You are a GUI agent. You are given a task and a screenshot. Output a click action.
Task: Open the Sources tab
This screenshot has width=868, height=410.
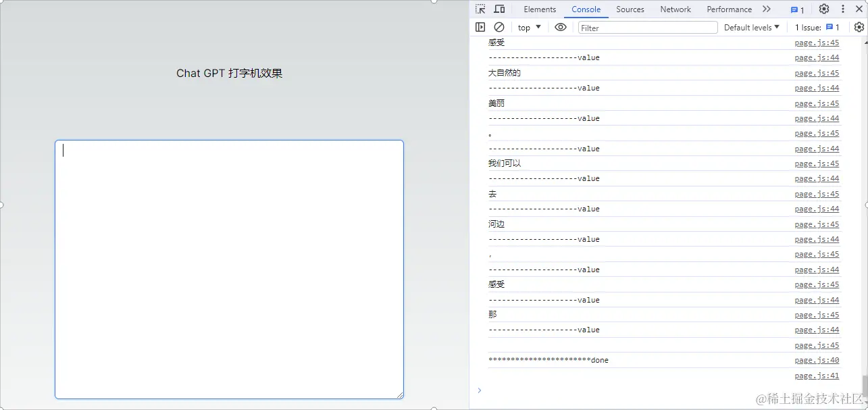[630, 9]
